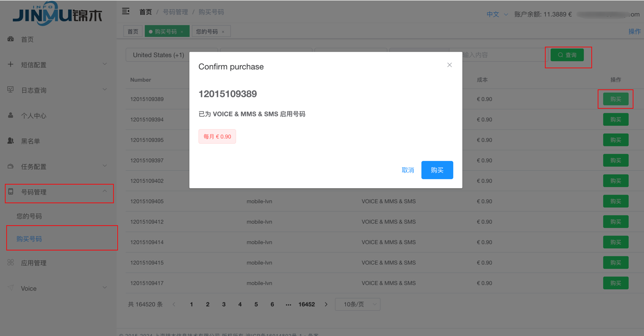Click 购买 for number 12015109395
Image resolution: width=644 pixels, height=336 pixels.
tap(616, 140)
